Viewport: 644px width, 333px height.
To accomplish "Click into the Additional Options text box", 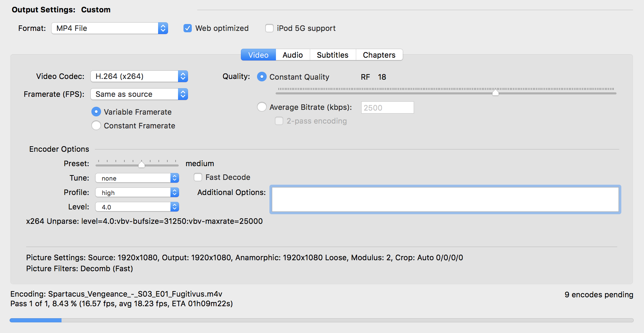I will [x=445, y=199].
